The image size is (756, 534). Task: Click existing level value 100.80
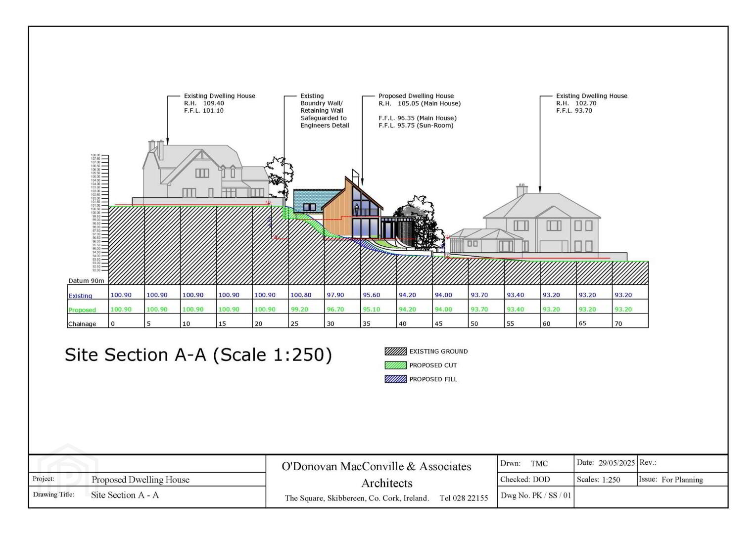click(x=301, y=295)
